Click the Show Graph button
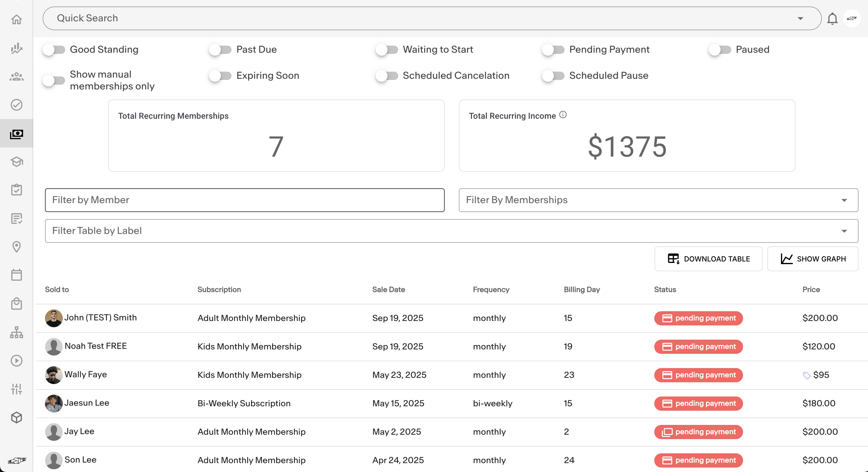 (812, 259)
